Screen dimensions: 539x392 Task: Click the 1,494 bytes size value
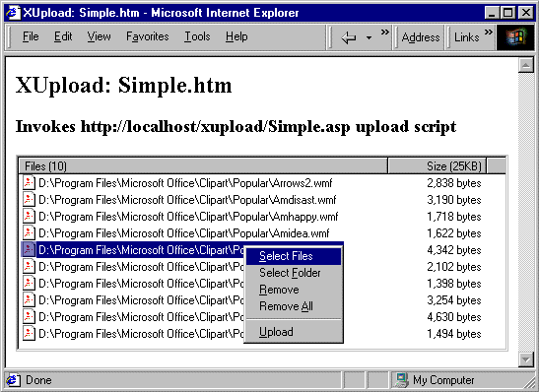tap(453, 334)
